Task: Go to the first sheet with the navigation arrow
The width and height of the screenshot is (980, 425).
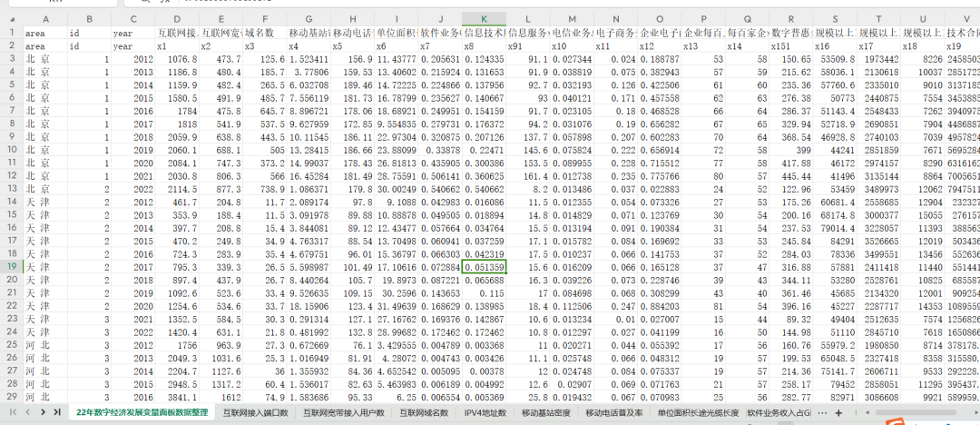Action: (x=12, y=412)
